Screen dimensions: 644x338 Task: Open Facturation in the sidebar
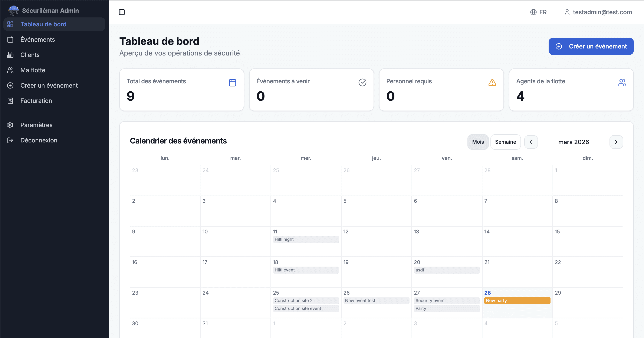(36, 101)
